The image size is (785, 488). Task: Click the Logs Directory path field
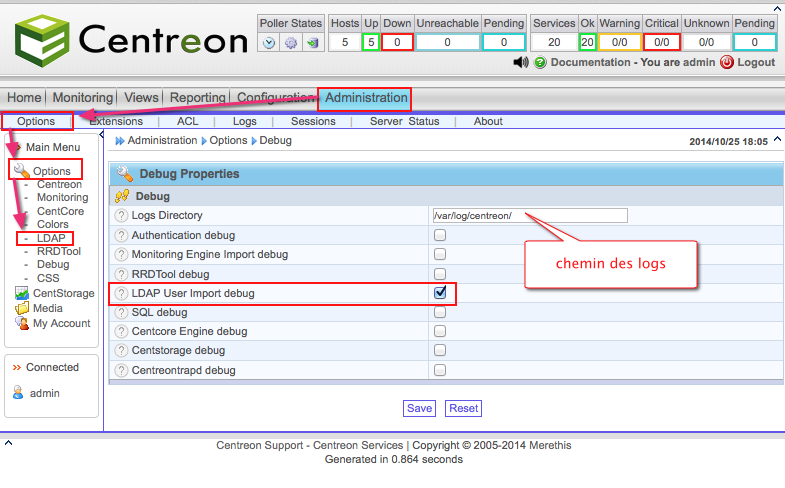tap(529, 216)
